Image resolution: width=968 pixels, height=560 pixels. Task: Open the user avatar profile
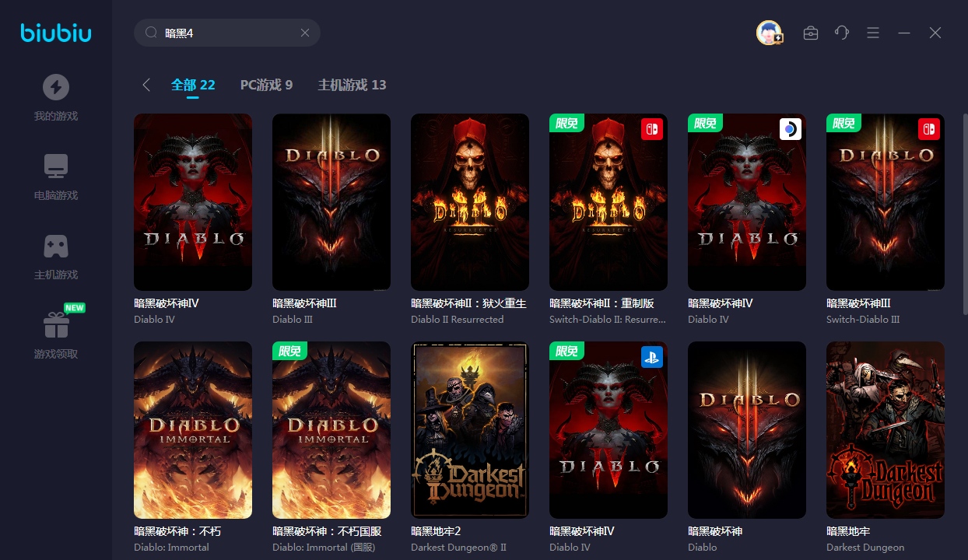pyautogui.click(x=769, y=33)
